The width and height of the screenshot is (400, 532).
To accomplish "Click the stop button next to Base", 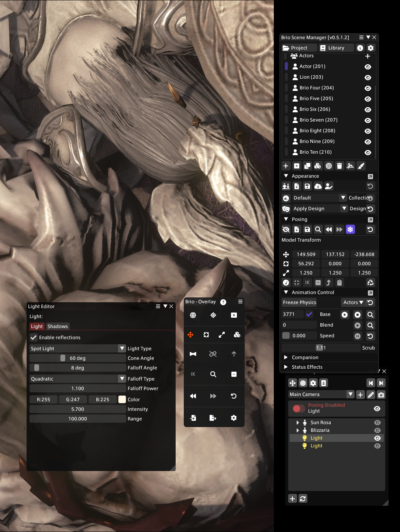I will pyautogui.click(x=358, y=315).
